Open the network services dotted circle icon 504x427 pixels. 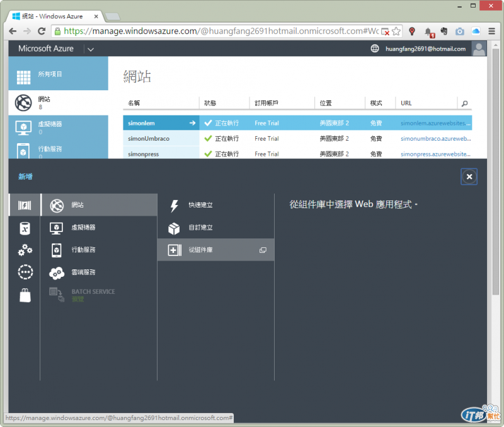[25, 272]
